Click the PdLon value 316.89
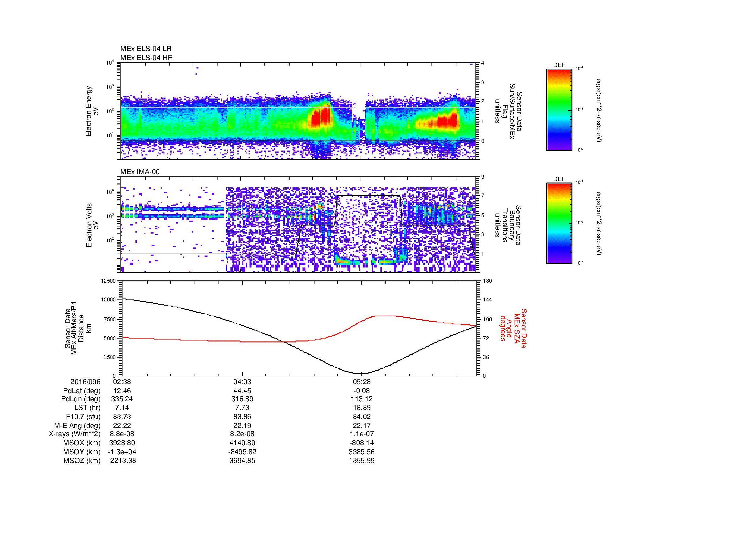Image resolution: width=756 pixels, height=534 pixels. click(x=242, y=399)
